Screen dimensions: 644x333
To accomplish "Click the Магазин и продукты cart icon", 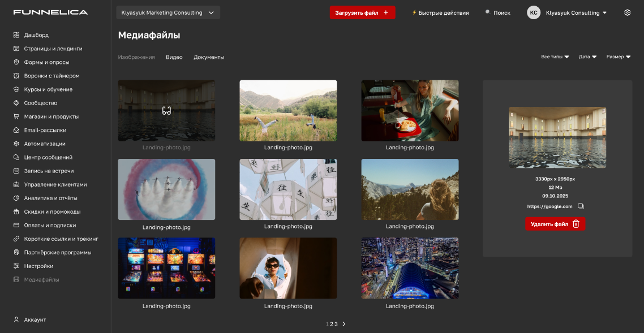I will (x=16, y=116).
